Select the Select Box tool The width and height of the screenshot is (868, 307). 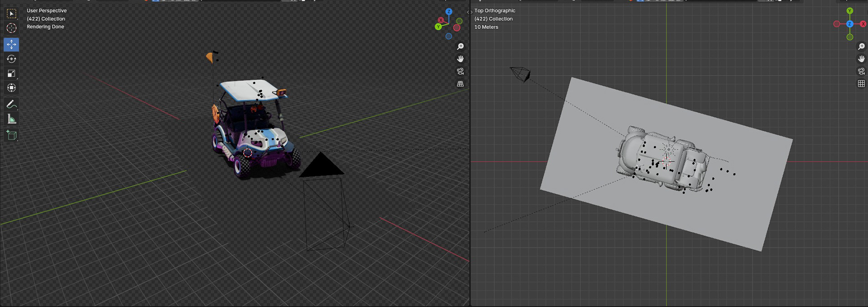click(x=11, y=14)
